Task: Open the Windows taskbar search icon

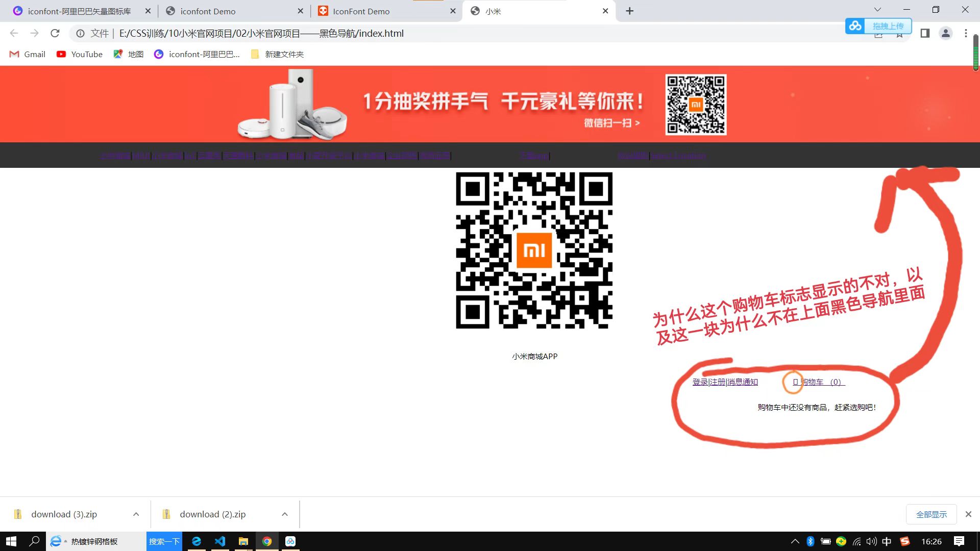Action: [x=34, y=541]
